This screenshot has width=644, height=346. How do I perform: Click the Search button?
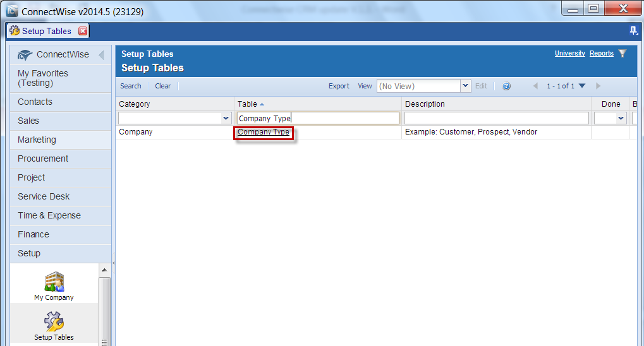tap(131, 86)
